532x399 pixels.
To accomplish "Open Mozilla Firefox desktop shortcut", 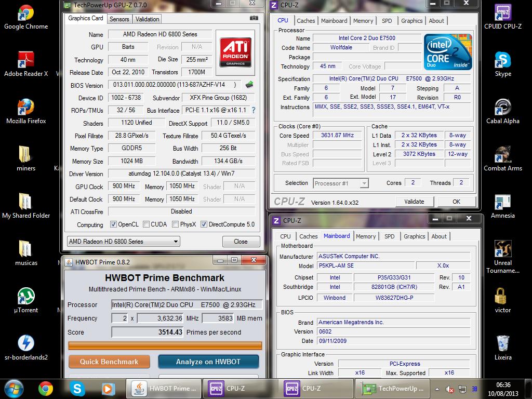I will point(26,111).
